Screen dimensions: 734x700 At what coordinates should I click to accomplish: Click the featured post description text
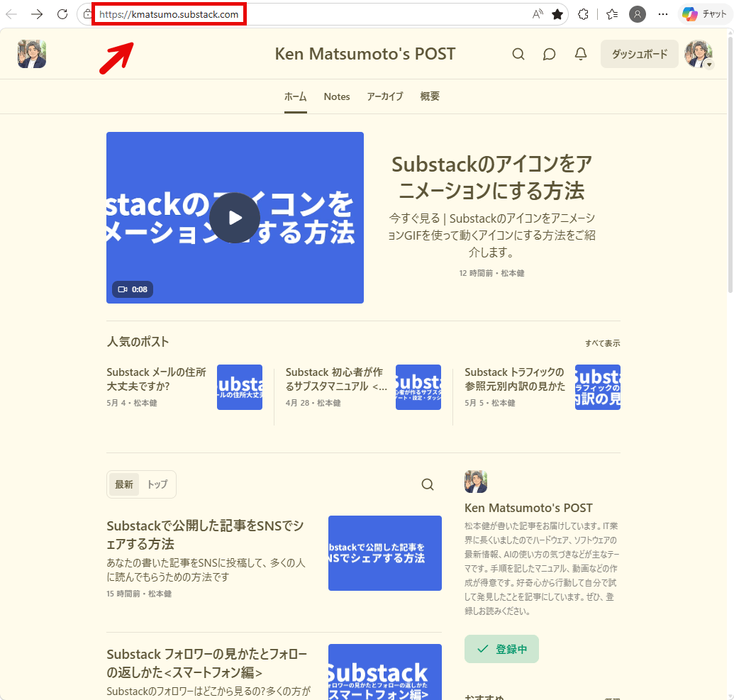(491, 235)
